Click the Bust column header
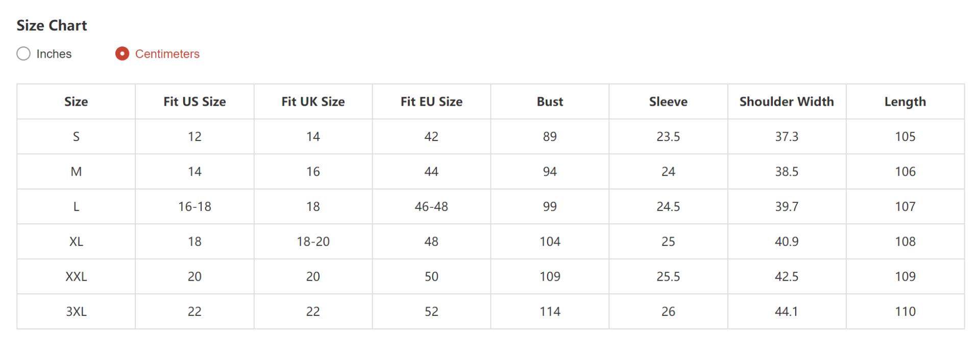The height and width of the screenshot is (348, 980). coord(550,102)
